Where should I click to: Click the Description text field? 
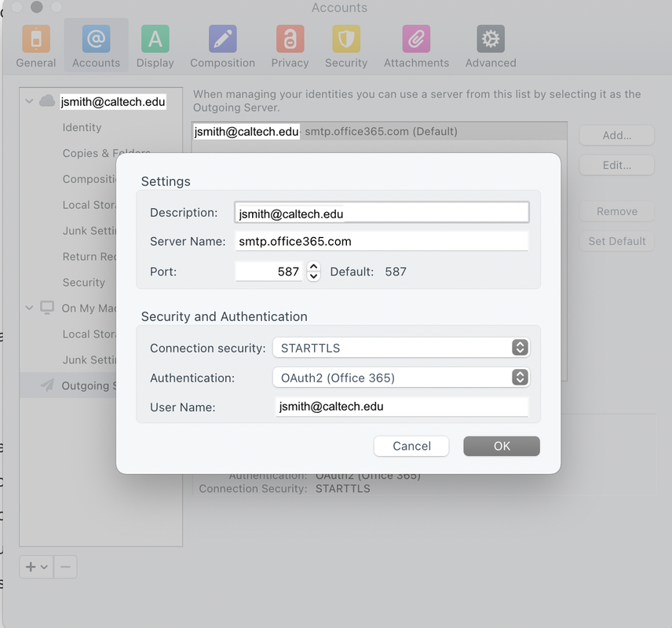coord(382,213)
